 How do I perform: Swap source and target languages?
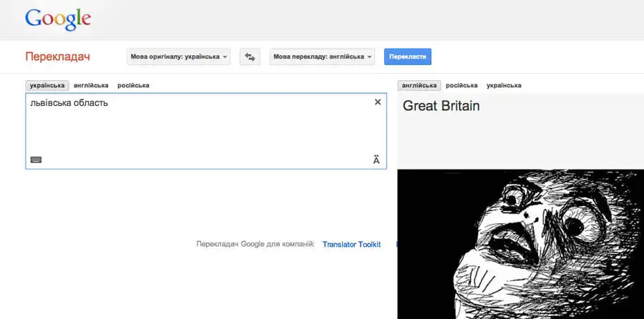pos(250,57)
